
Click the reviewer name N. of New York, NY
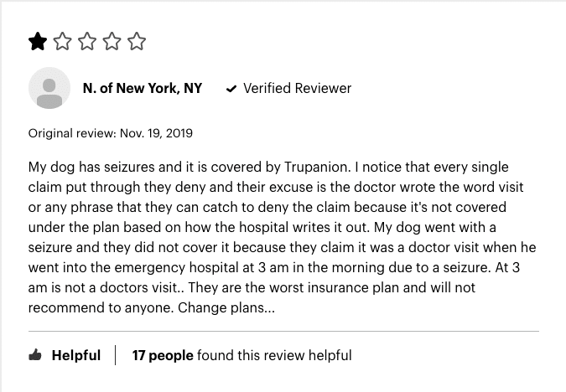143,88
